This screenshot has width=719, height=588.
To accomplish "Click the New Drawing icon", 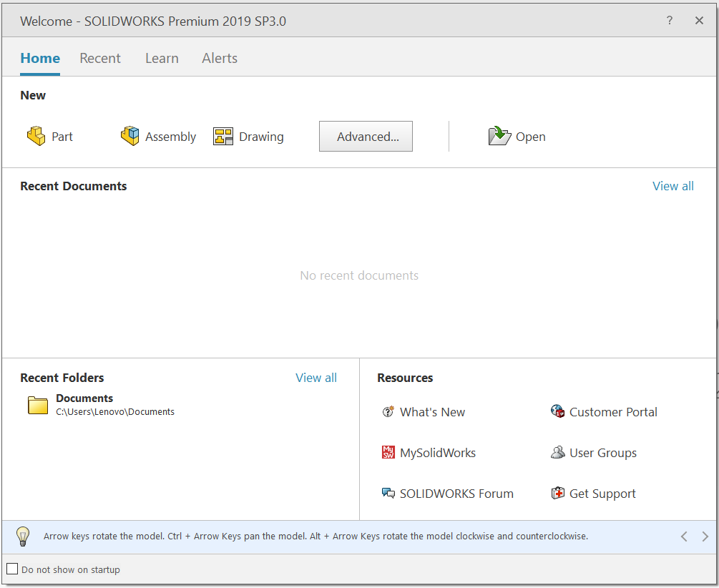I will click(x=223, y=136).
